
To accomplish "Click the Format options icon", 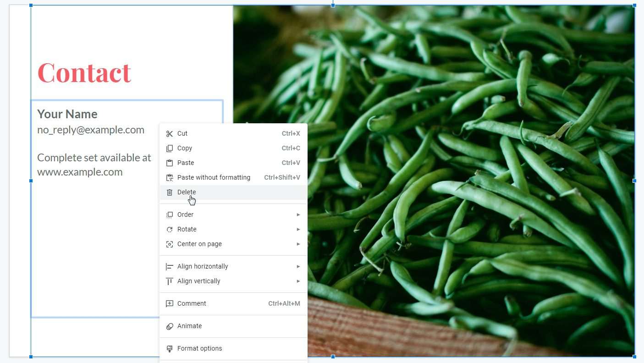I will 170,349.
